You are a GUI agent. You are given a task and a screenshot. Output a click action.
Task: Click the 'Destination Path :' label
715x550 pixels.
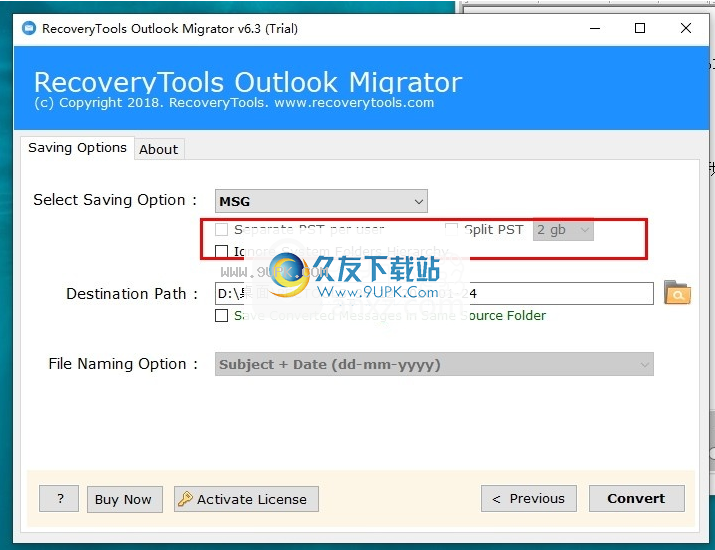132,294
